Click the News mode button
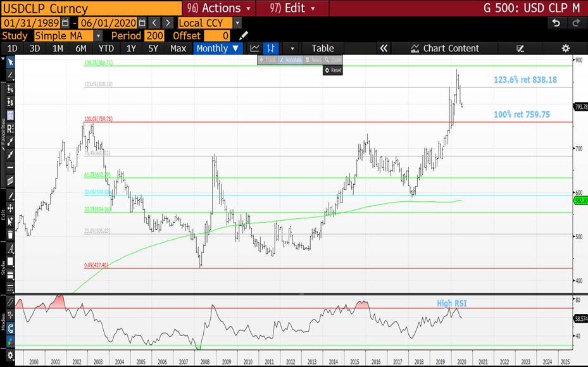 click(x=313, y=60)
